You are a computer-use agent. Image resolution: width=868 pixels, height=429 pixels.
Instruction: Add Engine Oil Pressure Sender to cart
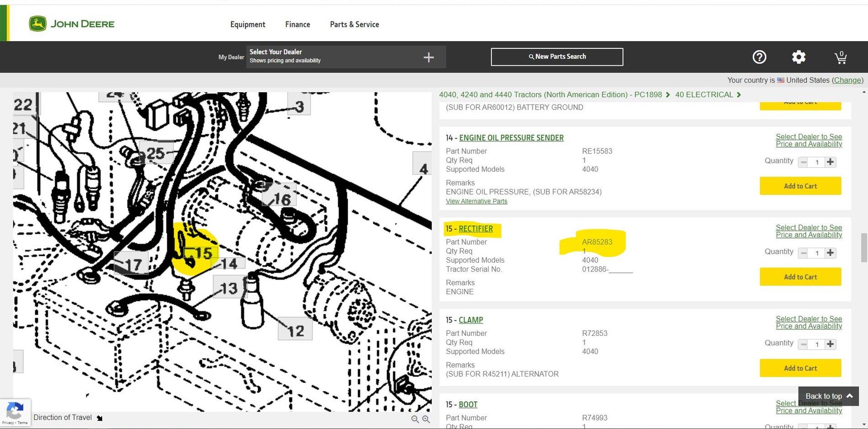[x=800, y=186]
